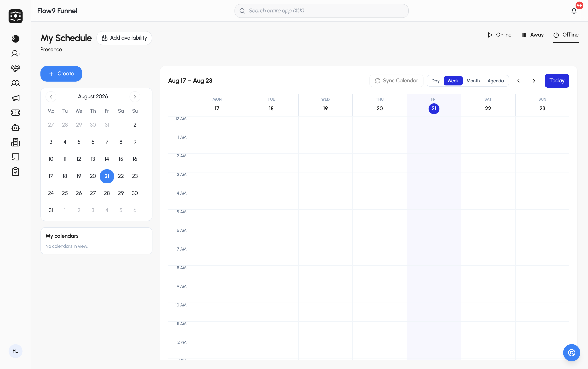Go to next month in mini calendar
588x369 pixels.
(135, 97)
